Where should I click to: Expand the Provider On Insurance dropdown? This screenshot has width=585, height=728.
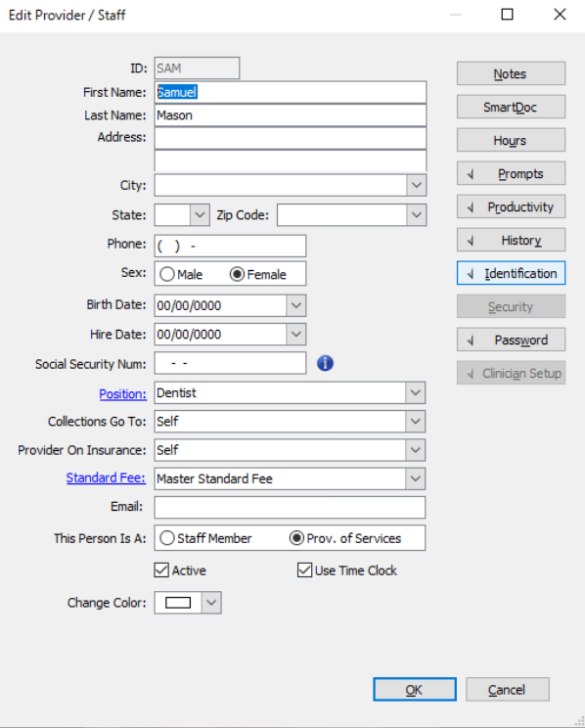click(416, 450)
